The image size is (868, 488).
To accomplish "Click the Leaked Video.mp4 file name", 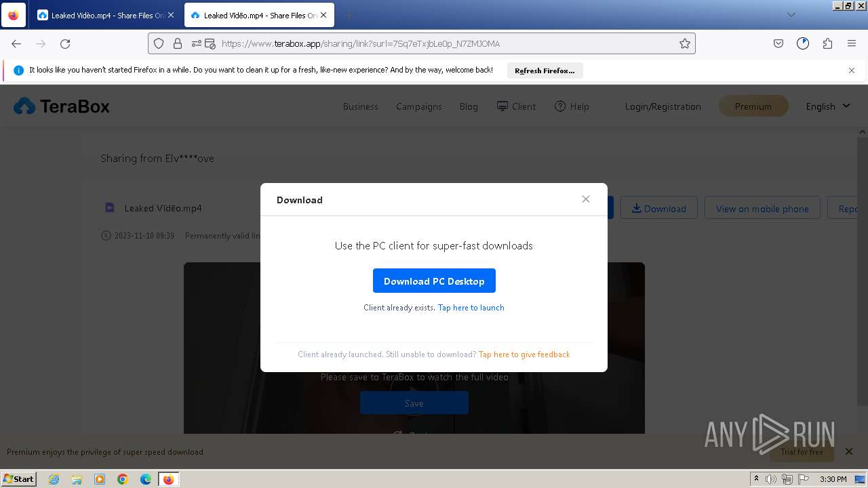I will click(163, 208).
